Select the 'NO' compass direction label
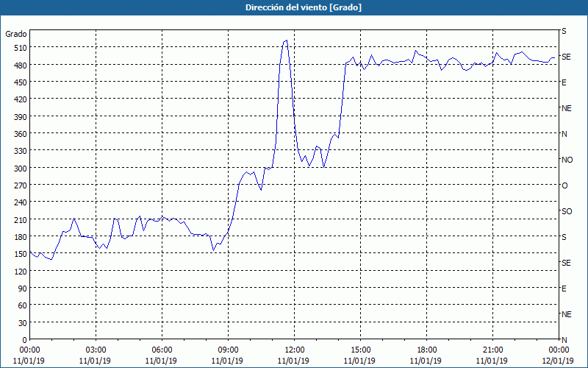Viewport: 588px width, 368px height. 567,160
